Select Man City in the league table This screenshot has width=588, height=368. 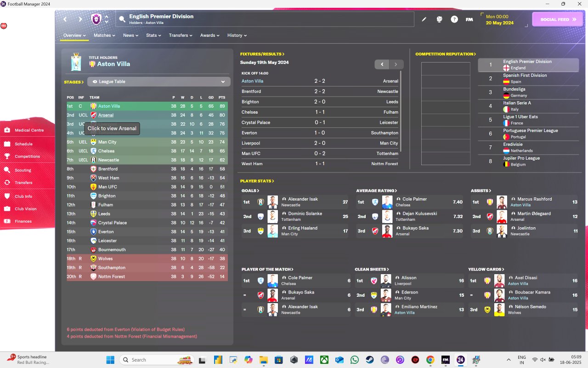pos(107,142)
